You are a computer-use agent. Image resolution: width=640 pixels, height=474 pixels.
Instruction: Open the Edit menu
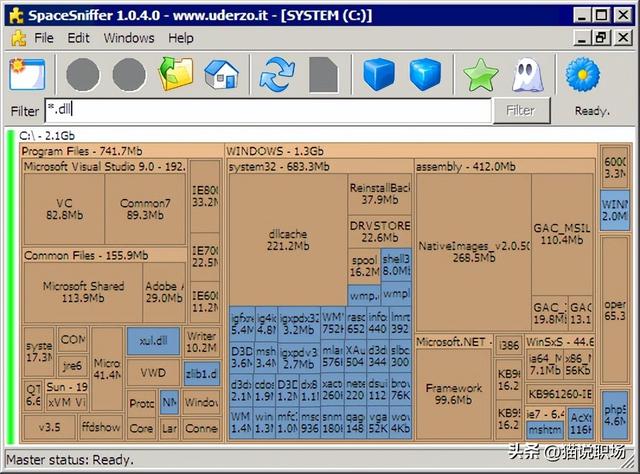(x=78, y=38)
